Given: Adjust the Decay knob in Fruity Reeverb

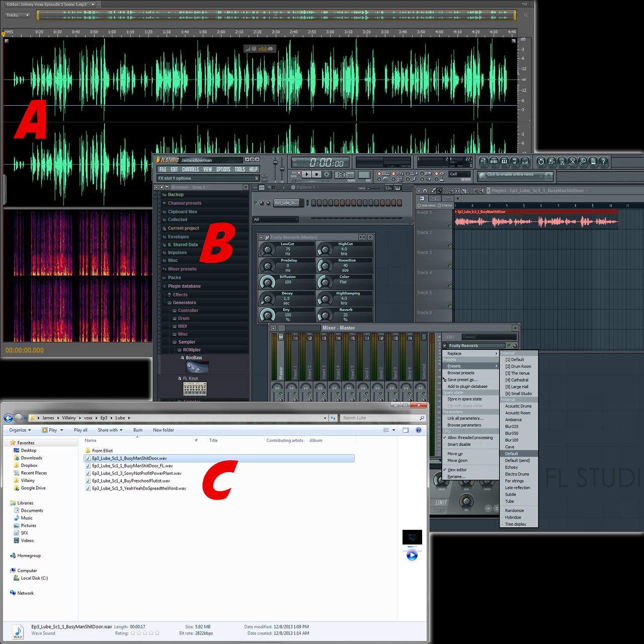Looking at the screenshot, I should (x=267, y=299).
